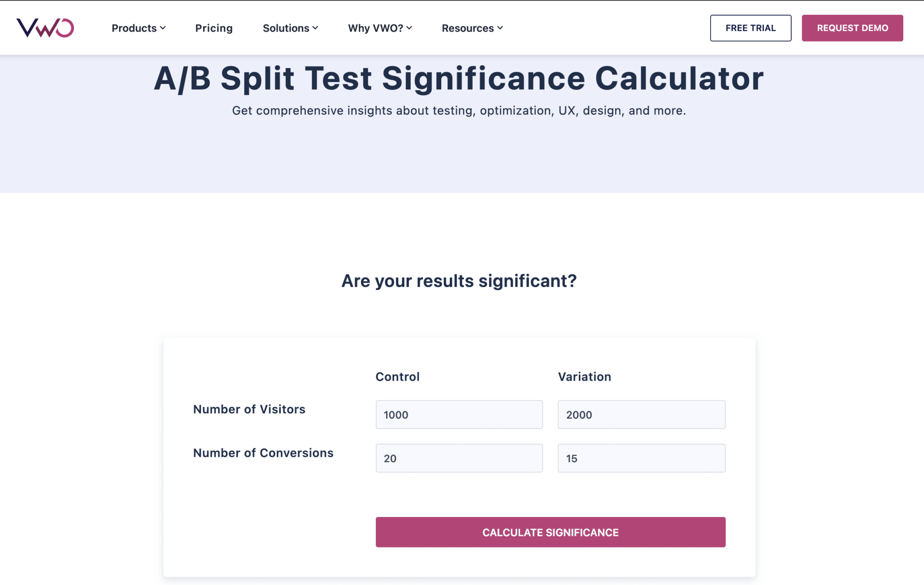Click the Resources menu text
The image size is (924, 585).
(467, 28)
